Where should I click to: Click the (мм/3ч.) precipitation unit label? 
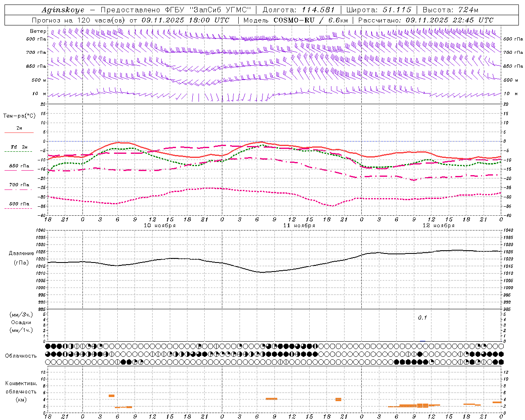coord(21,315)
